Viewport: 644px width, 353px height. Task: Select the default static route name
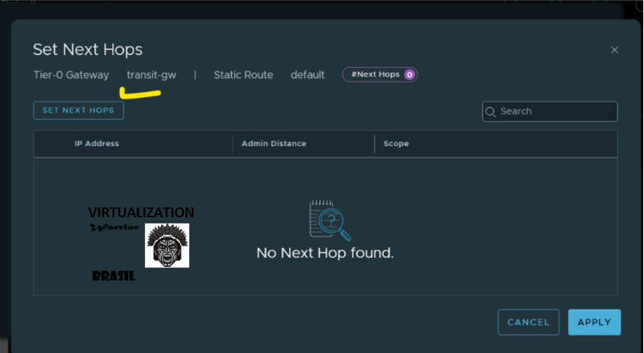click(308, 75)
